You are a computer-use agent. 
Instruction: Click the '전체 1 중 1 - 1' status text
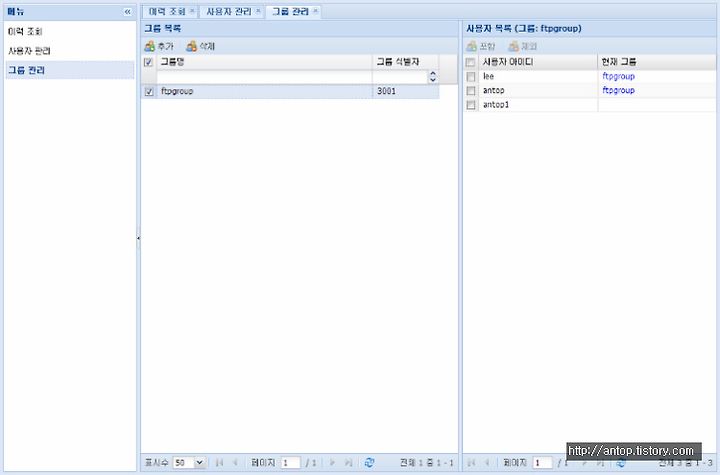pyautogui.click(x=427, y=463)
